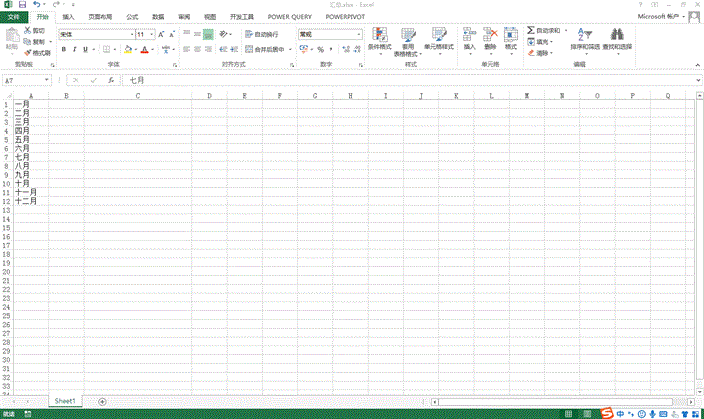Open the Microsoft 帐户 account link

pyautogui.click(x=664, y=17)
